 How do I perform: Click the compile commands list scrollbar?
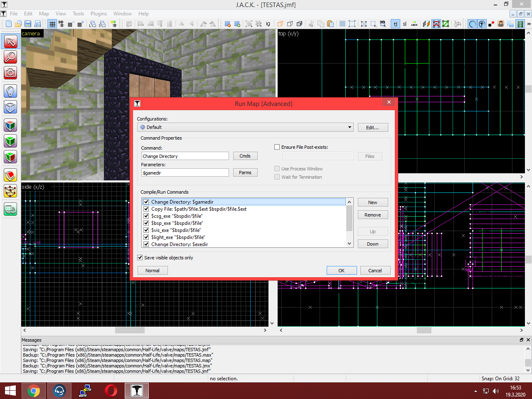pos(350,223)
